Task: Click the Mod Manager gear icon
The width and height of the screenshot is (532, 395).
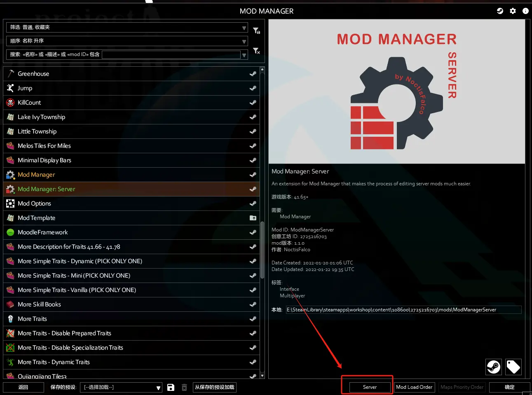Action: click(x=10, y=175)
